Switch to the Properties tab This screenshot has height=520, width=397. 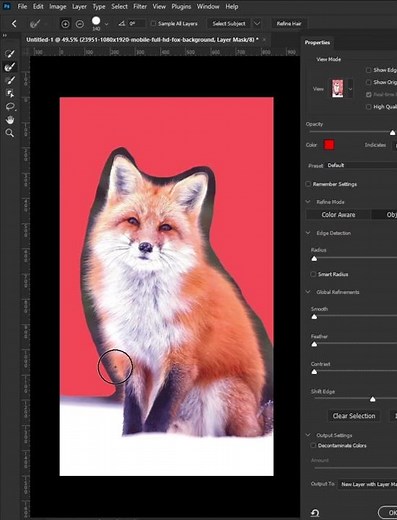pos(317,43)
